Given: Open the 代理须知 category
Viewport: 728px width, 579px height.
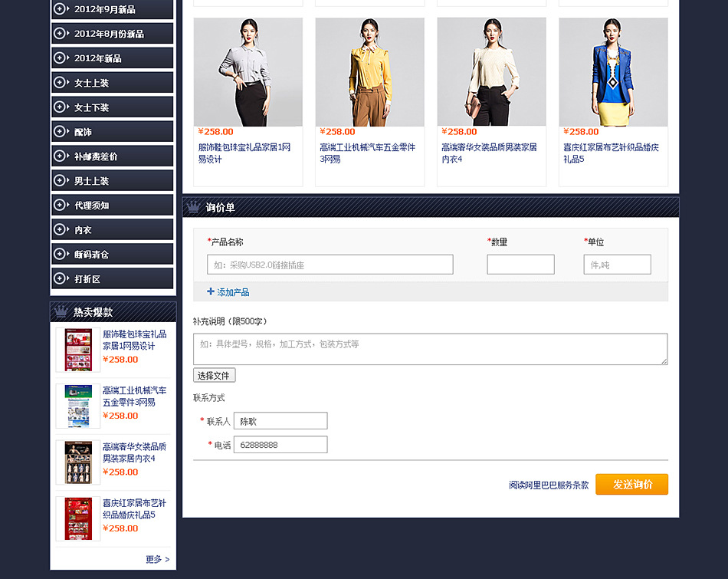Looking at the screenshot, I should click(113, 205).
